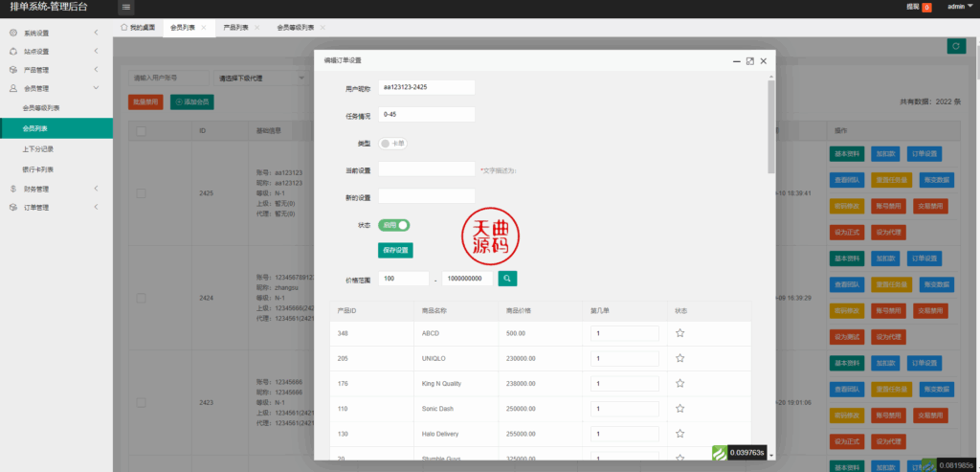
Task: Click the 230000.00 price cell for UNIQLO
Action: click(x=540, y=358)
